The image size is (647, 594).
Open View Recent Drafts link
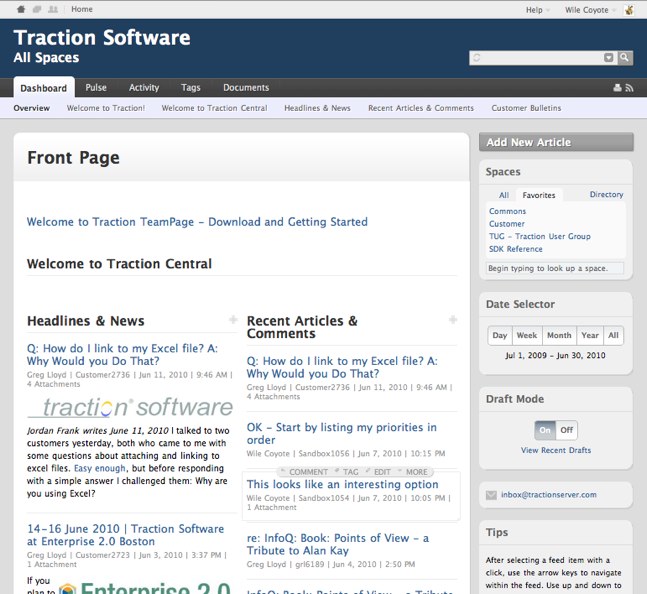click(x=555, y=451)
